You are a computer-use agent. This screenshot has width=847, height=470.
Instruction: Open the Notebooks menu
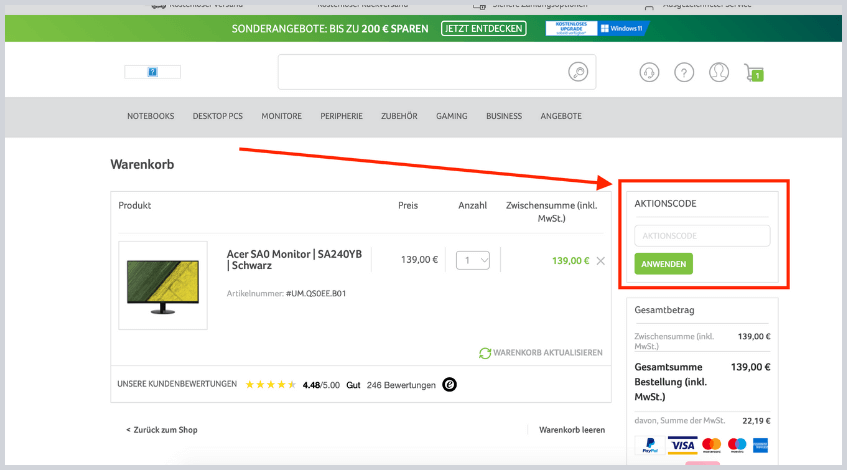point(151,116)
